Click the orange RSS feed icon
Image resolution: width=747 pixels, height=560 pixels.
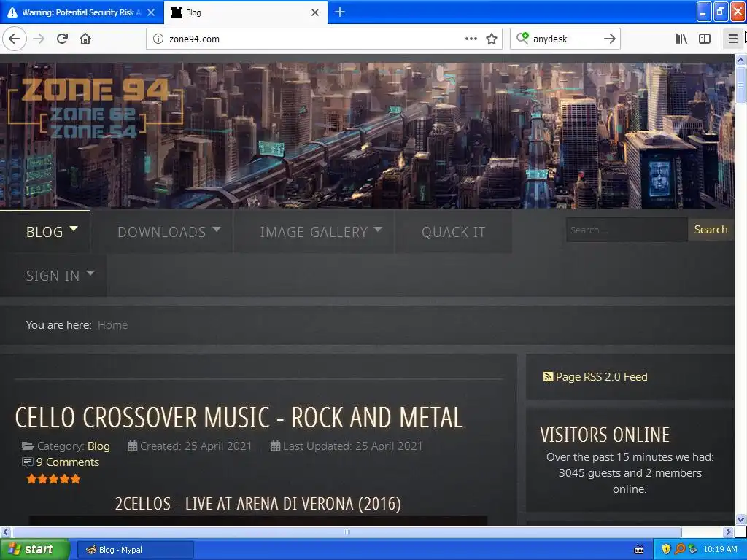(548, 377)
